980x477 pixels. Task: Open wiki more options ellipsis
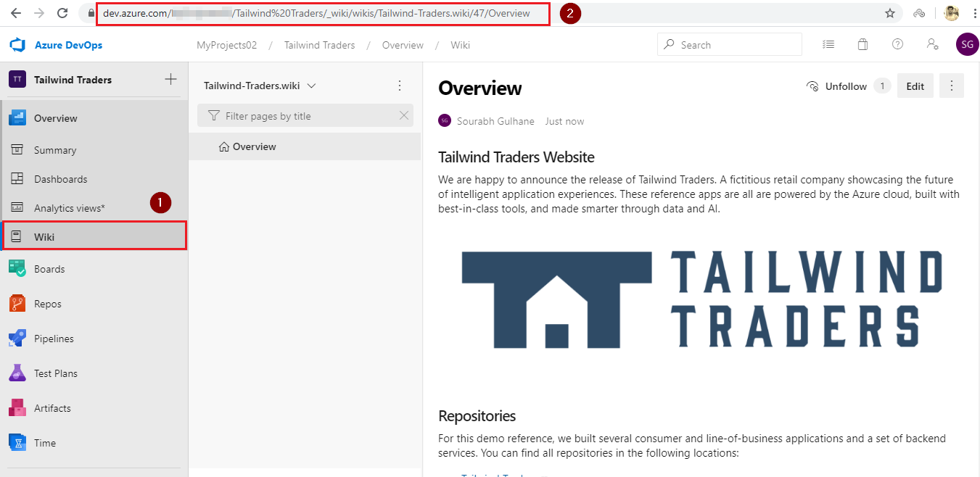tap(400, 86)
